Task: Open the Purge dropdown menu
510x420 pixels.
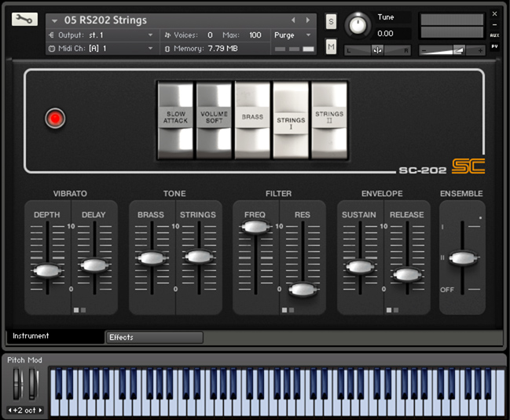Action: pyautogui.click(x=293, y=35)
